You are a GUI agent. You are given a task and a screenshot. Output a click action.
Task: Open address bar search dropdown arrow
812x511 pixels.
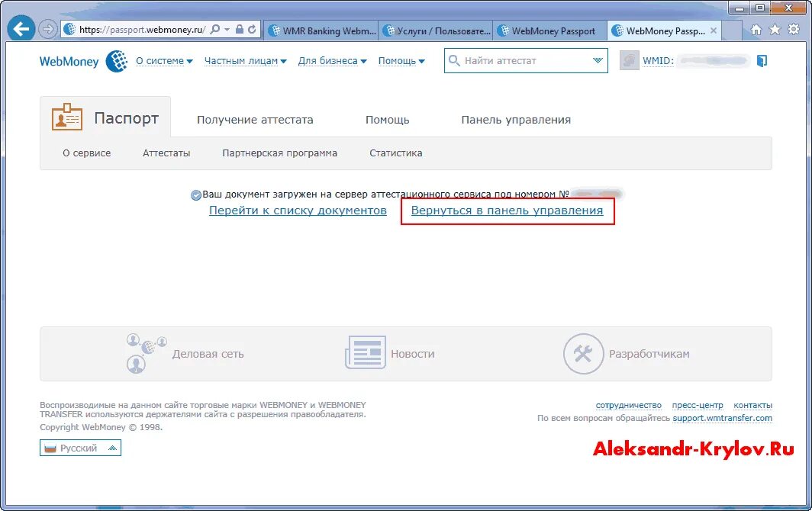coord(227,30)
